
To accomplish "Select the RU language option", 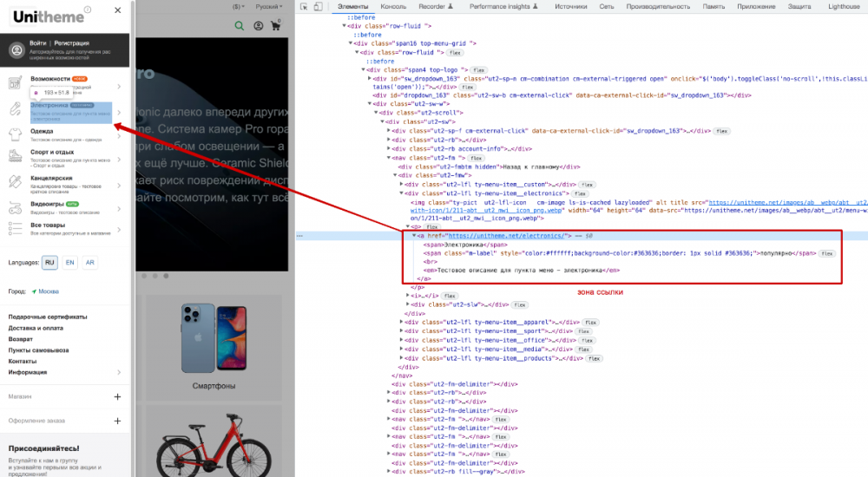I will [49, 261].
